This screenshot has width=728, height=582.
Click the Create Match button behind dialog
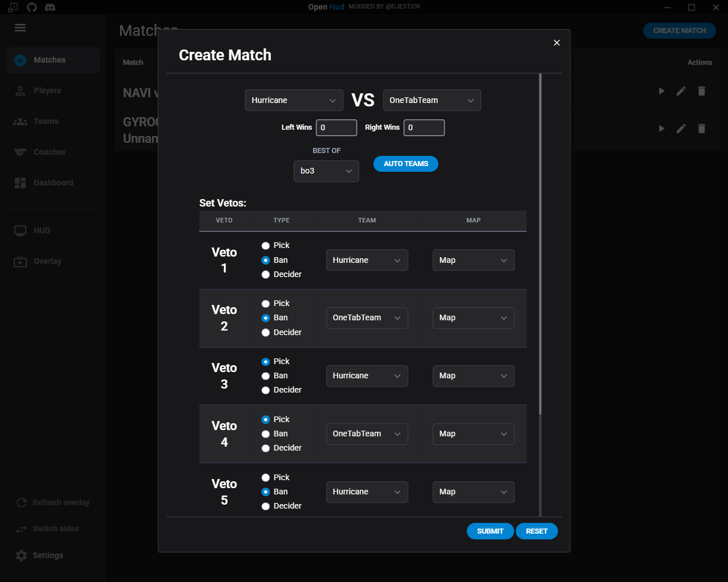[680, 31]
